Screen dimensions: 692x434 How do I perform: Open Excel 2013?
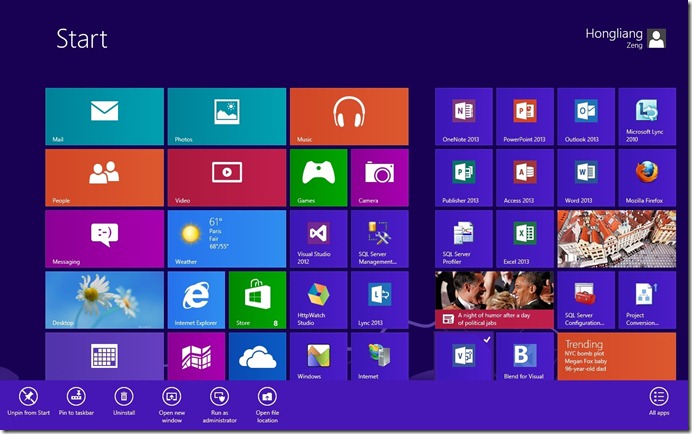pos(525,239)
